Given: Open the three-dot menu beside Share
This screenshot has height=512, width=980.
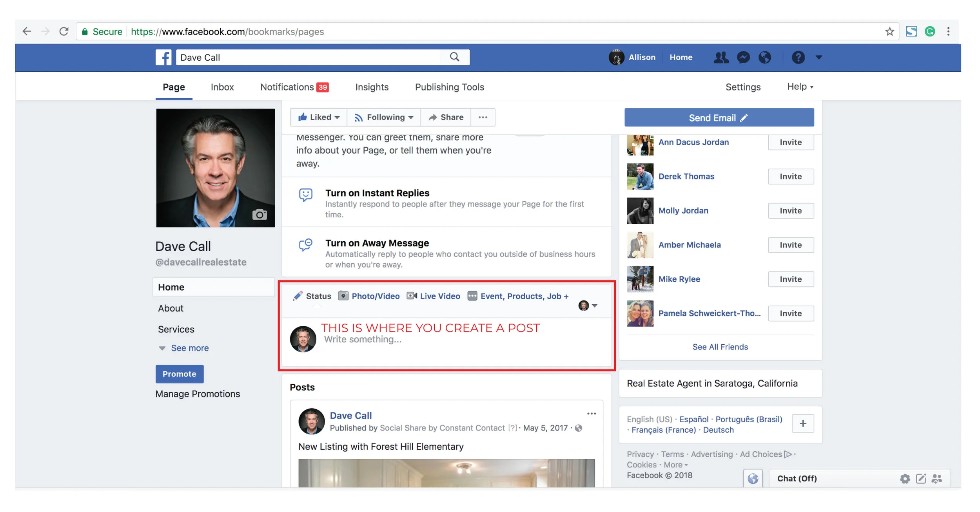Looking at the screenshot, I should pos(483,117).
